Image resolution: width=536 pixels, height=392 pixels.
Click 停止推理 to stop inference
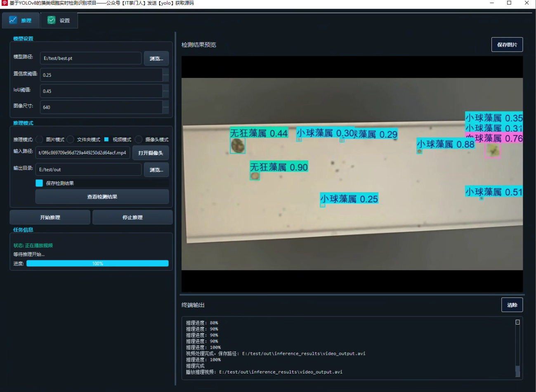pyautogui.click(x=132, y=217)
